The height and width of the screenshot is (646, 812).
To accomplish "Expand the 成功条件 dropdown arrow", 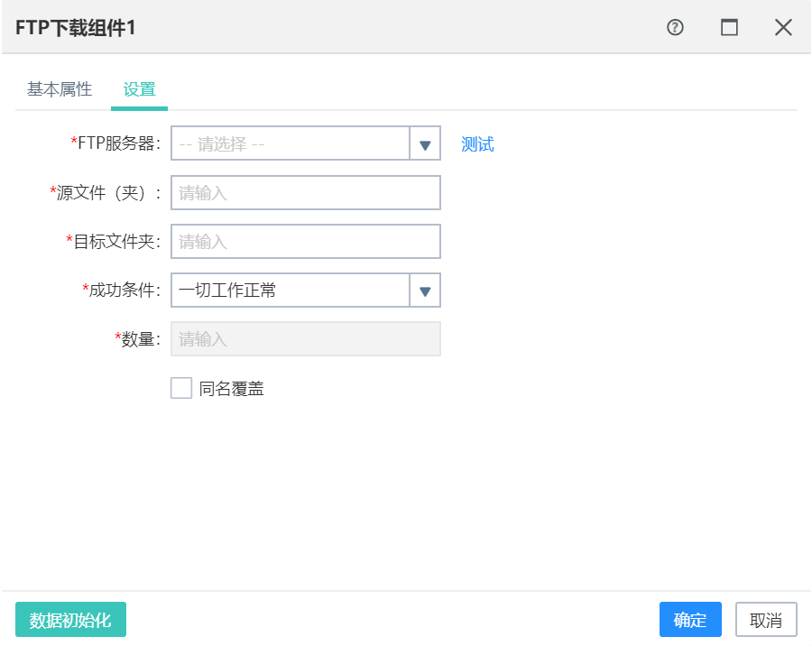I will [425, 291].
